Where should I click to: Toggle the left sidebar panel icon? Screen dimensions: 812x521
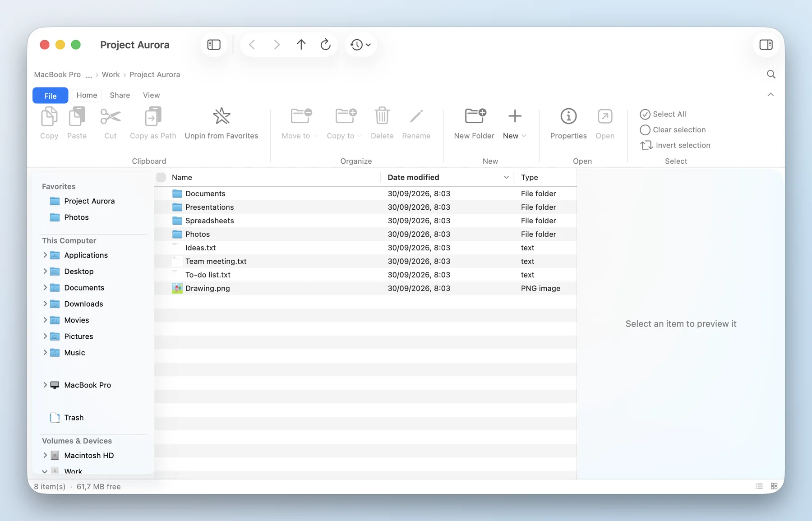pyautogui.click(x=214, y=45)
